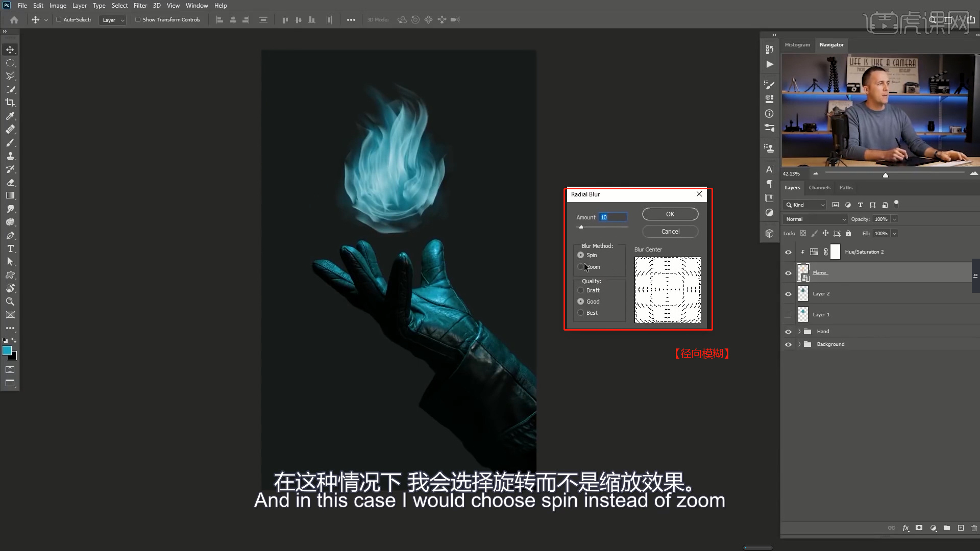Open the Kind filter dropdown
Viewport: 980px width, 551px height.
pyautogui.click(x=804, y=205)
